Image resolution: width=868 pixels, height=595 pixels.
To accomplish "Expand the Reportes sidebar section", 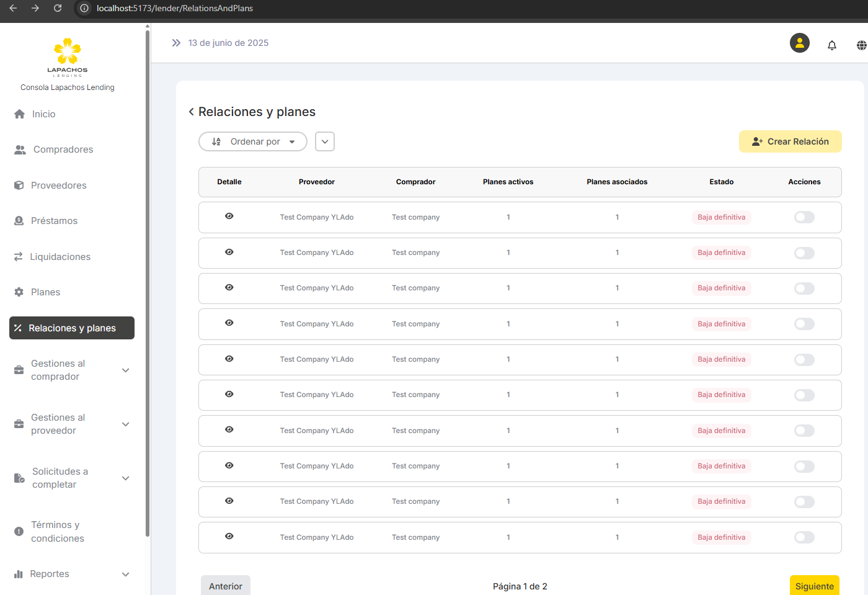I will [x=126, y=575].
